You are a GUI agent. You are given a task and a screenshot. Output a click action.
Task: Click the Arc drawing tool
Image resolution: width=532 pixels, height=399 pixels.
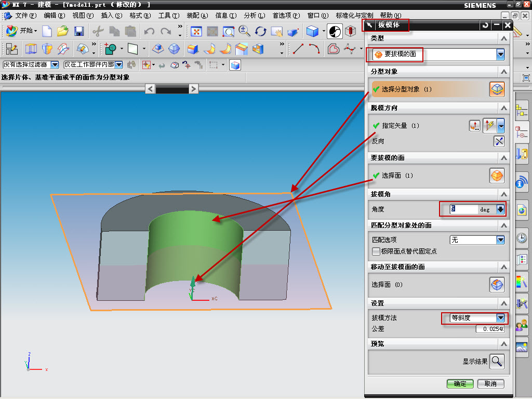click(314, 49)
